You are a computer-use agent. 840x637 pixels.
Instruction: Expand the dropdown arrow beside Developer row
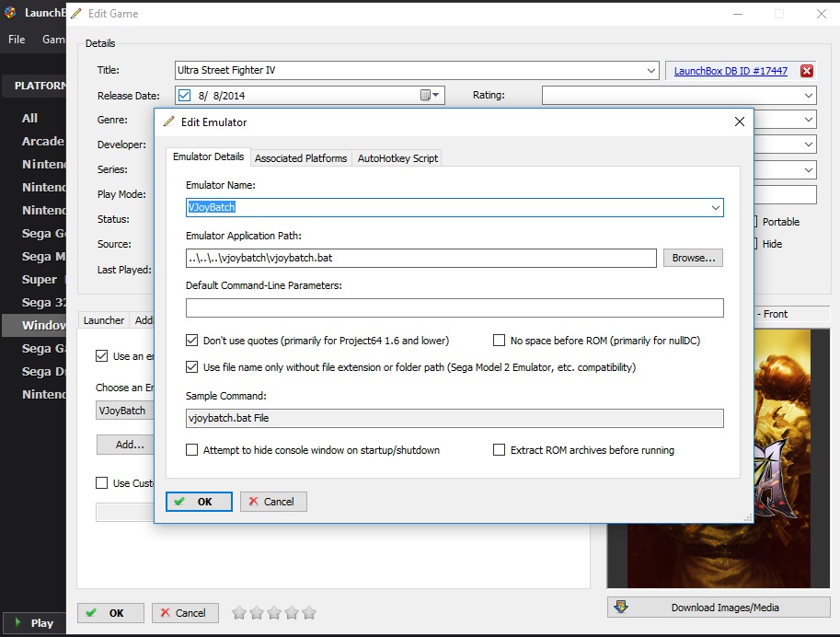(x=809, y=145)
